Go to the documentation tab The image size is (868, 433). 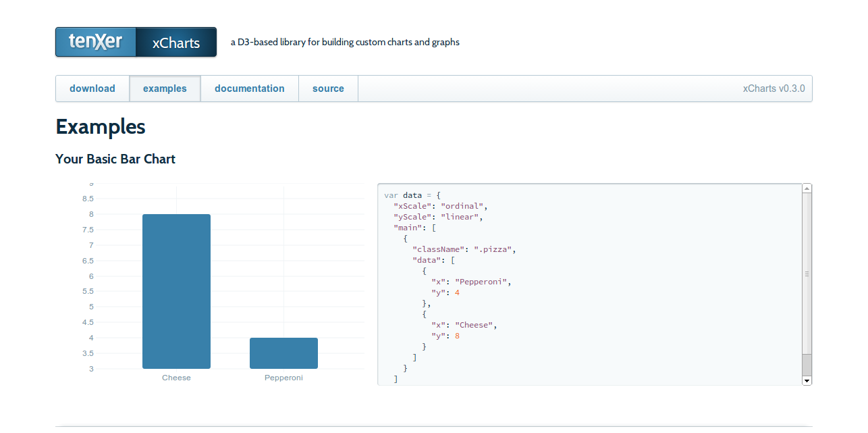click(250, 88)
